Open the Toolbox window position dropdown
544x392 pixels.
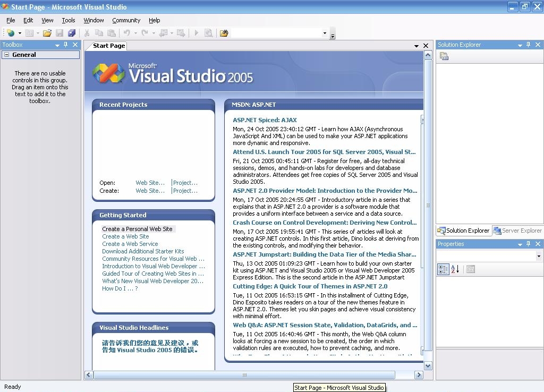tap(57, 45)
